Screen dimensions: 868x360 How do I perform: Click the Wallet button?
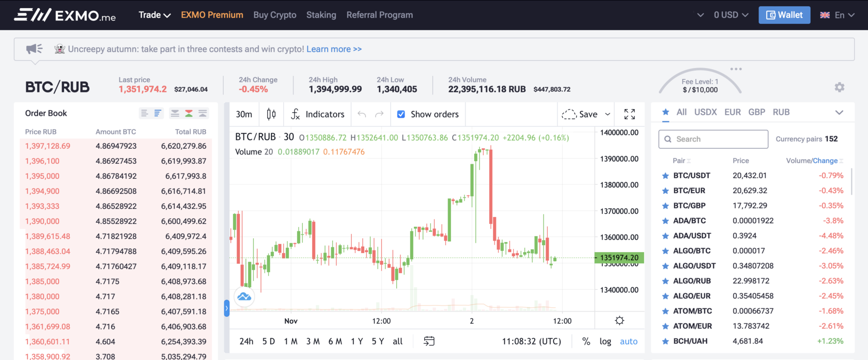pyautogui.click(x=784, y=15)
